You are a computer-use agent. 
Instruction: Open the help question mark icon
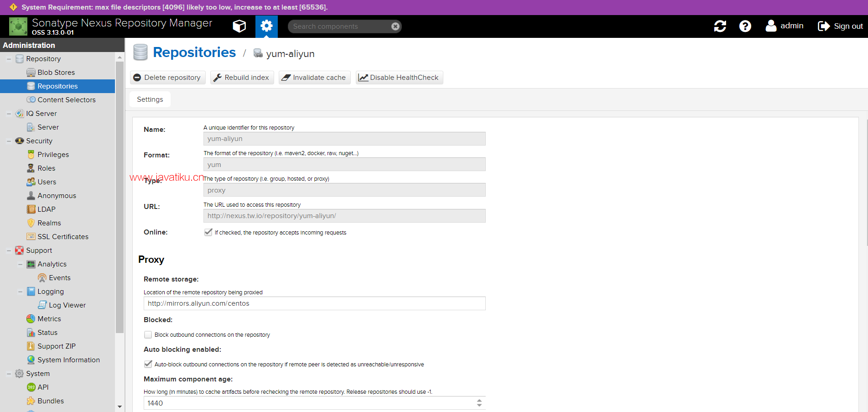pos(745,26)
